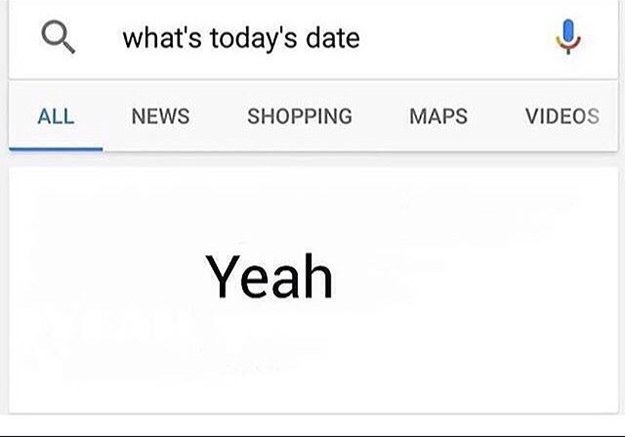
Task: Click the "Yeah" answer text
Action: click(269, 277)
